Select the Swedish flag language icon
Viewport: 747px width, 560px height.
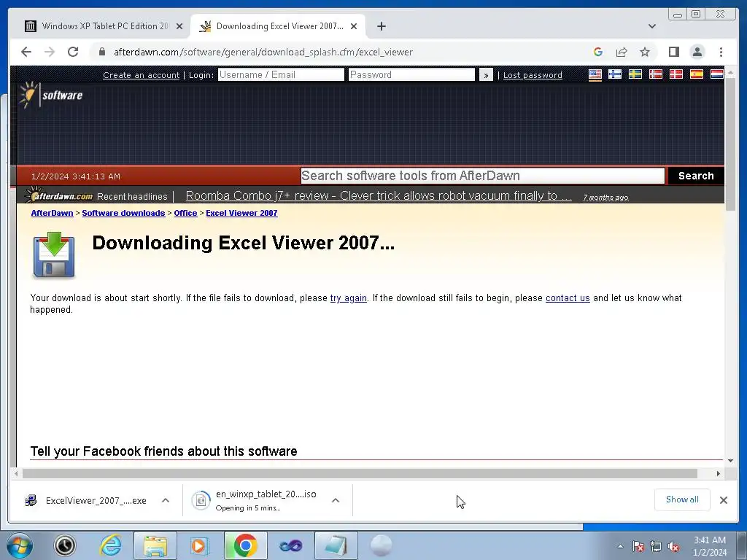[635, 74]
